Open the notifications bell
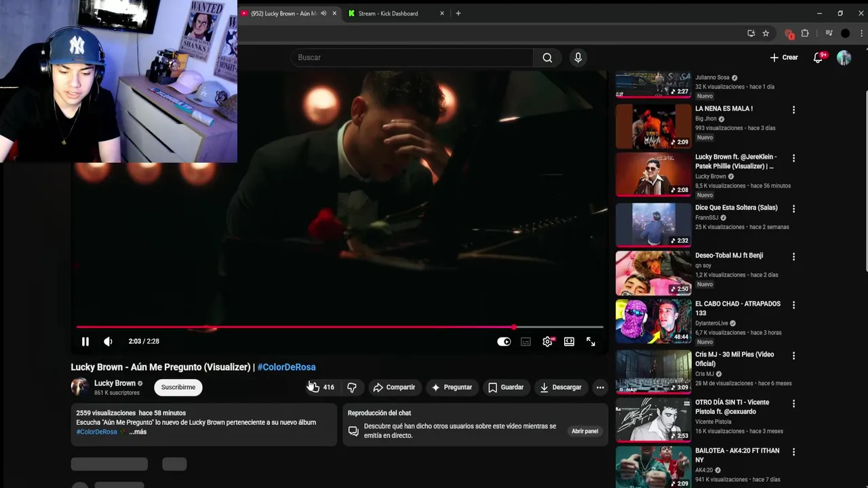This screenshot has height=488, width=868. tap(818, 58)
